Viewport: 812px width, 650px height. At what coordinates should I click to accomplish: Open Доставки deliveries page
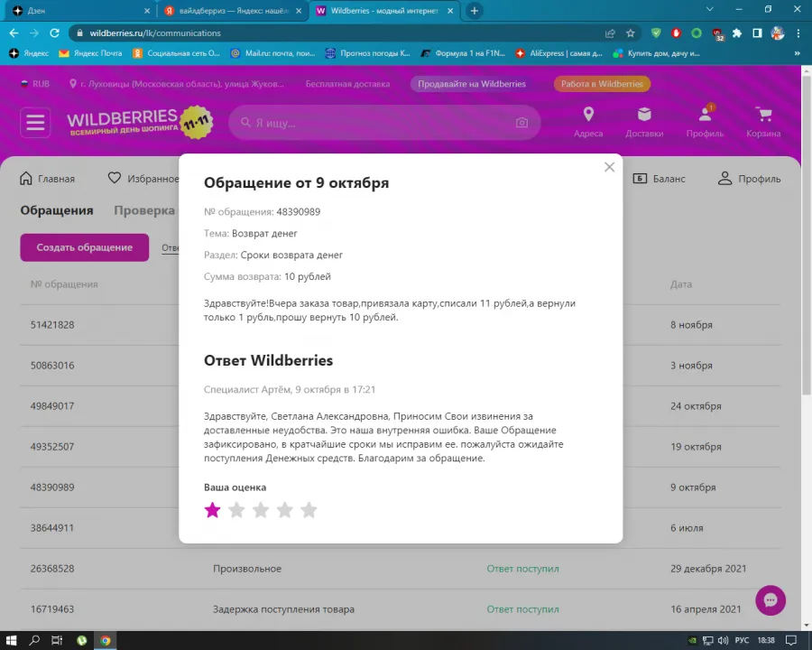pyautogui.click(x=644, y=123)
